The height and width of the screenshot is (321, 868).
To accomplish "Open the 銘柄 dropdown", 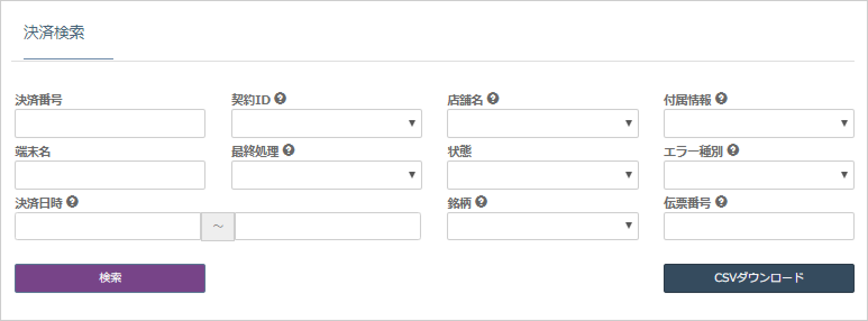I will coord(542,227).
